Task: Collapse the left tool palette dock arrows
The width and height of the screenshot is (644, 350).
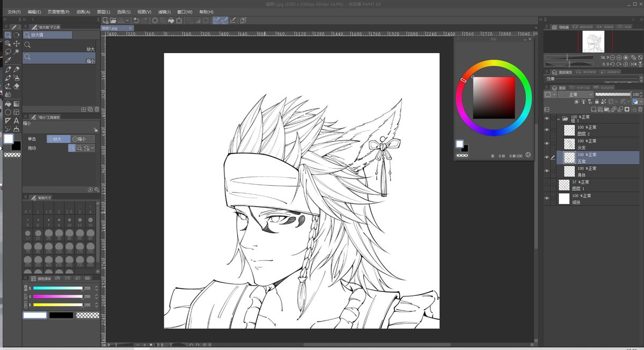Action: 6,20
